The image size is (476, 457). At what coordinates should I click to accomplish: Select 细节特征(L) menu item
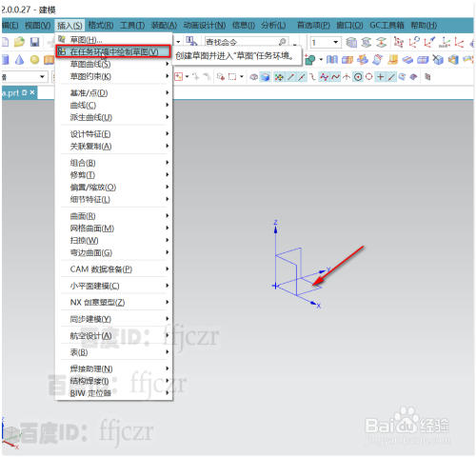(113, 199)
